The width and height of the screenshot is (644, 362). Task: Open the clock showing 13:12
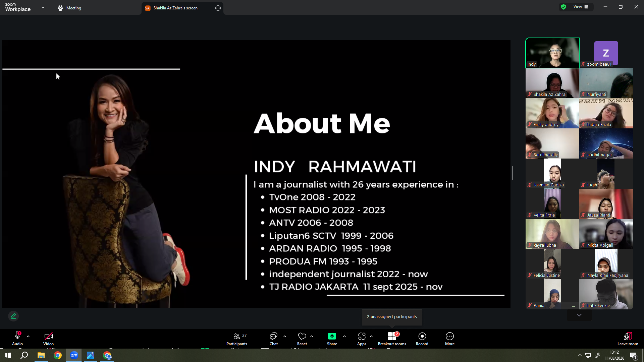pyautogui.click(x=614, y=355)
